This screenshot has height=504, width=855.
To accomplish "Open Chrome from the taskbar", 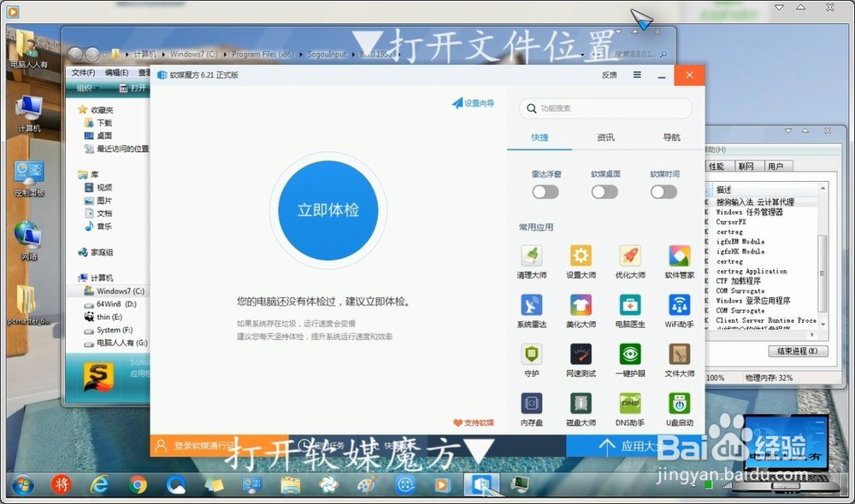I will tap(138, 483).
